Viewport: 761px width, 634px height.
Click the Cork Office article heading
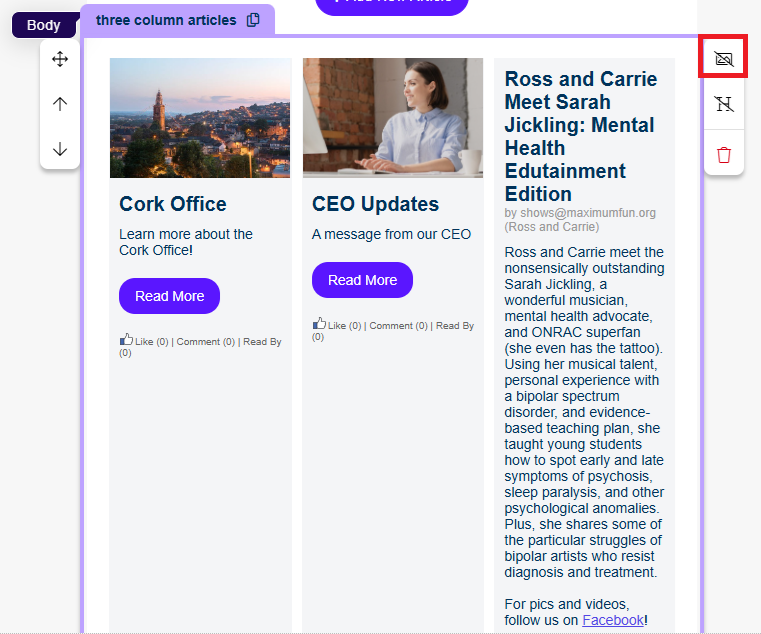pyautogui.click(x=173, y=204)
